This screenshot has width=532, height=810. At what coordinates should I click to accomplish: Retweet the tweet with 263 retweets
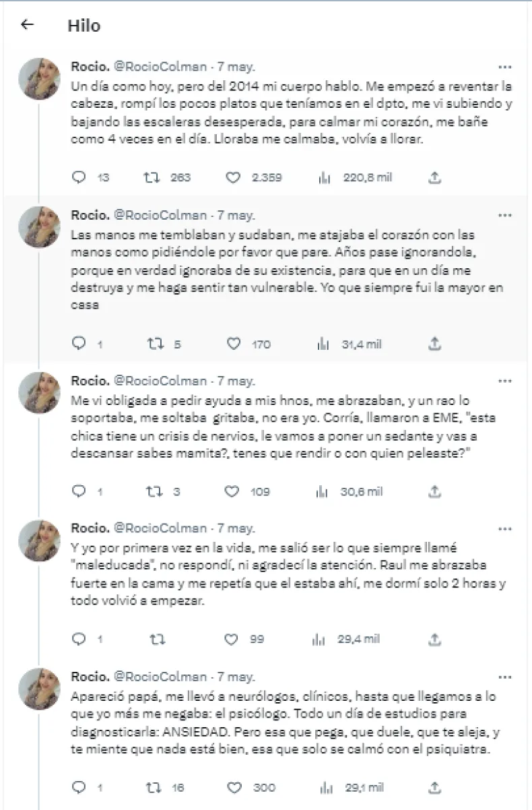[x=152, y=177]
